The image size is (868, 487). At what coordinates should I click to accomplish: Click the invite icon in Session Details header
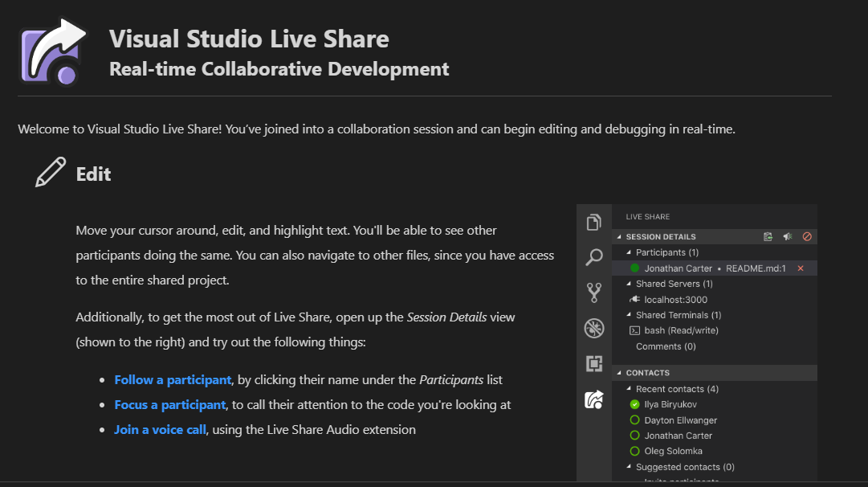tap(768, 235)
